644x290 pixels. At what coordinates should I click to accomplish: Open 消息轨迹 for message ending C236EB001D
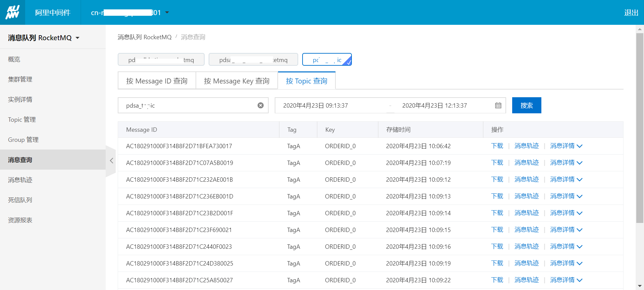tap(527, 196)
